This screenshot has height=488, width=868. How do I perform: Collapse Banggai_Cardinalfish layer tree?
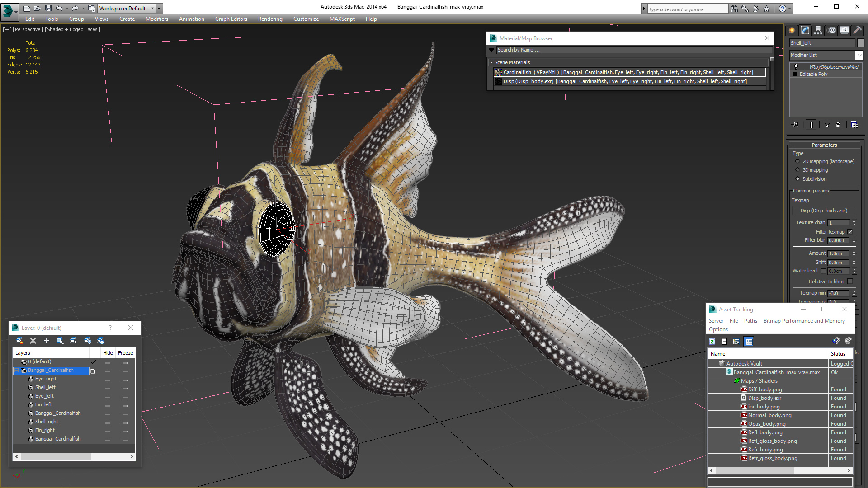point(17,371)
